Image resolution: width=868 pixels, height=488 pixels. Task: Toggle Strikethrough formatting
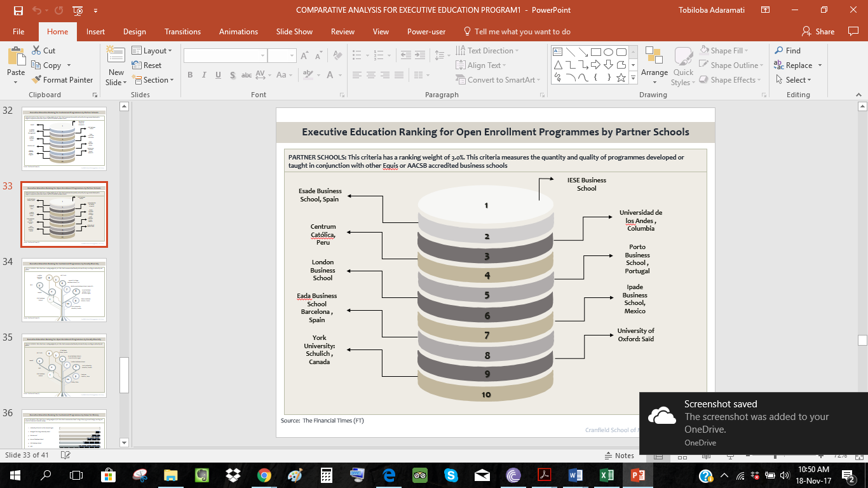[x=247, y=75]
